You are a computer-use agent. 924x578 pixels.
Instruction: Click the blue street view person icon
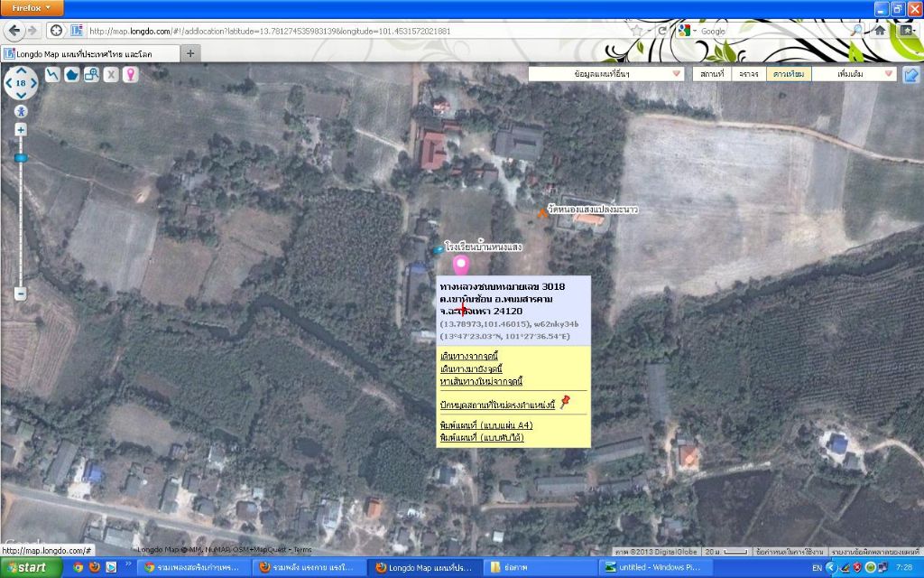(x=21, y=111)
